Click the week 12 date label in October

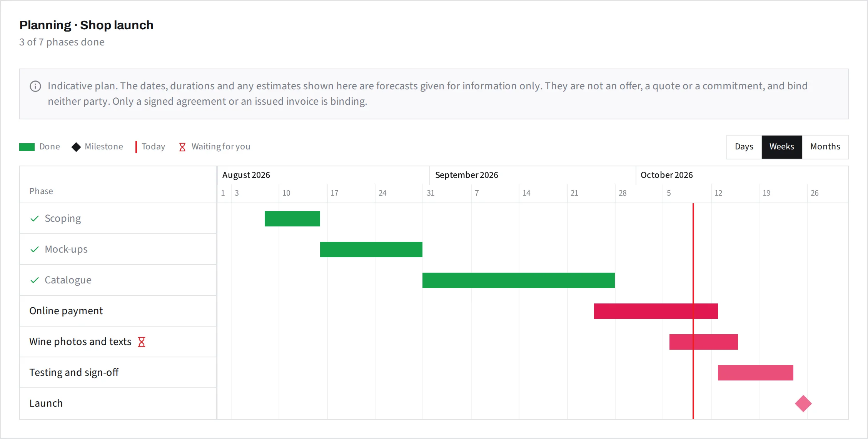click(x=718, y=193)
